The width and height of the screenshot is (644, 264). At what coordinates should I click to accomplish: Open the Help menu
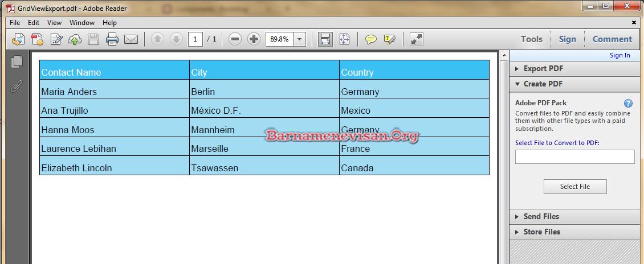click(x=109, y=23)
